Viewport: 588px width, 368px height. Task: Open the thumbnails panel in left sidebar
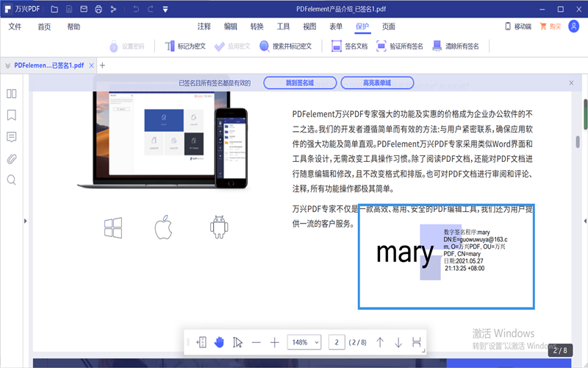(12, 93)
